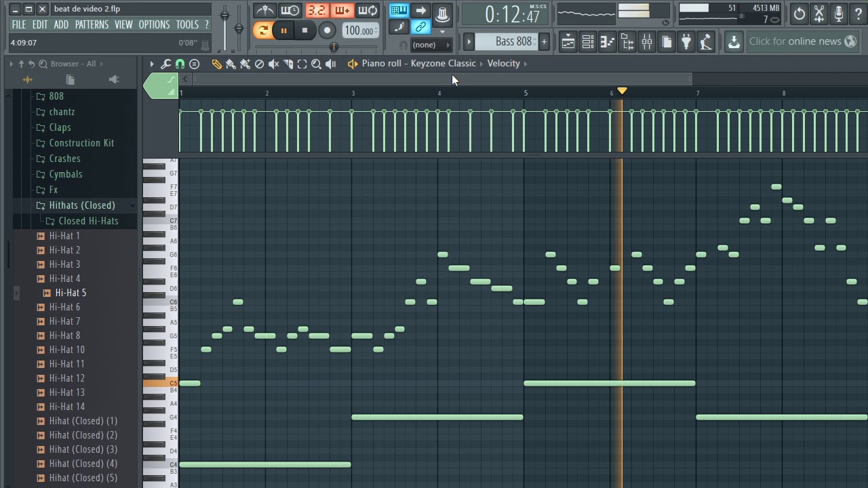This screenshot has width=868, height=488.
Task: Open the playlist view button
Action: (x=568, y=42)
